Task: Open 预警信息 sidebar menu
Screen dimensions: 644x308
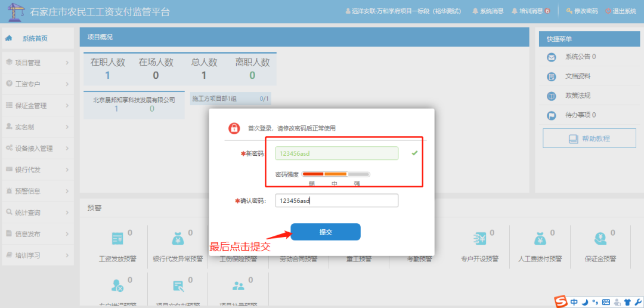Action: point(38,191)
